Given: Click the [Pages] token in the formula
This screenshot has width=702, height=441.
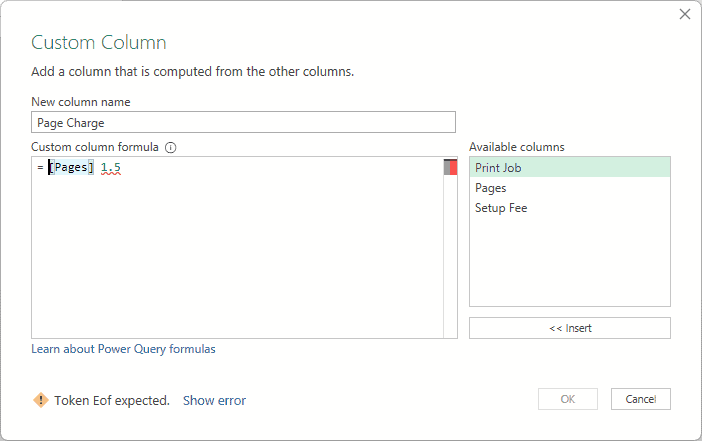Looking at the screenshot, I should pos(71,167).
